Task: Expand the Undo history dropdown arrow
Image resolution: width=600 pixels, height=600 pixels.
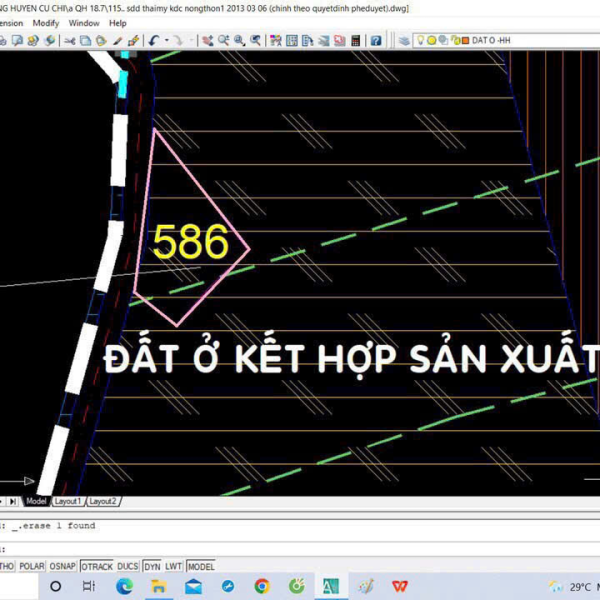Action: coord(167,40)
